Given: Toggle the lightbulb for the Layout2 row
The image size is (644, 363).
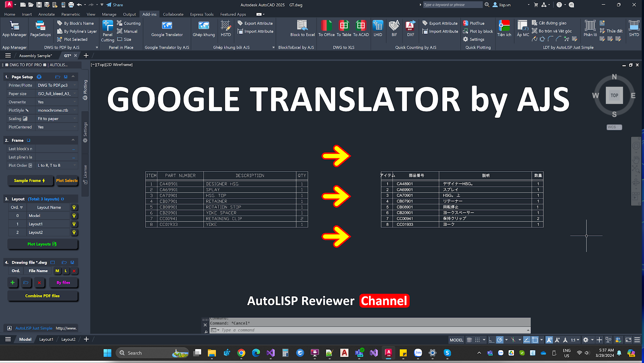Looking at the screenshot, I should tap(74, 232).
